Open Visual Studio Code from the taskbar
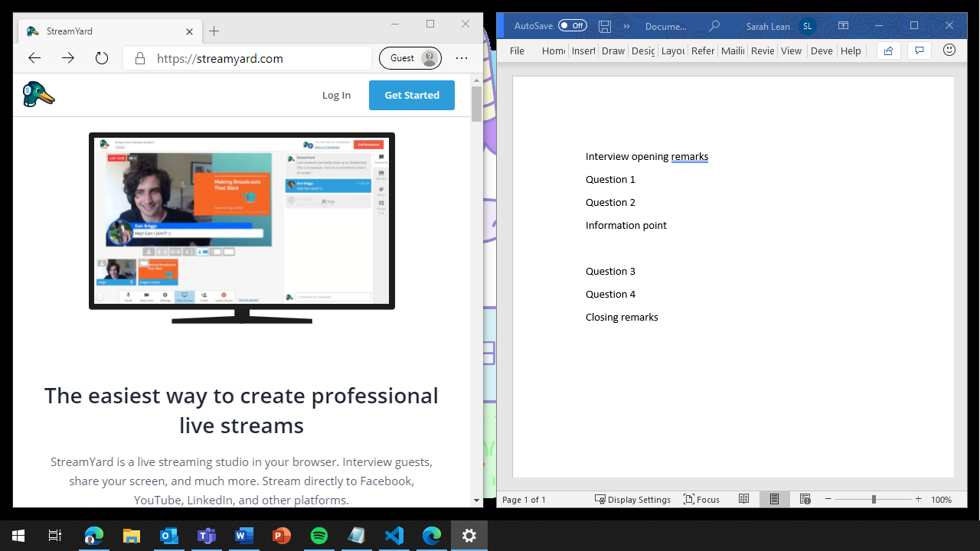The height and width of the screenshot is (551, 980). (x=394, y=536)
